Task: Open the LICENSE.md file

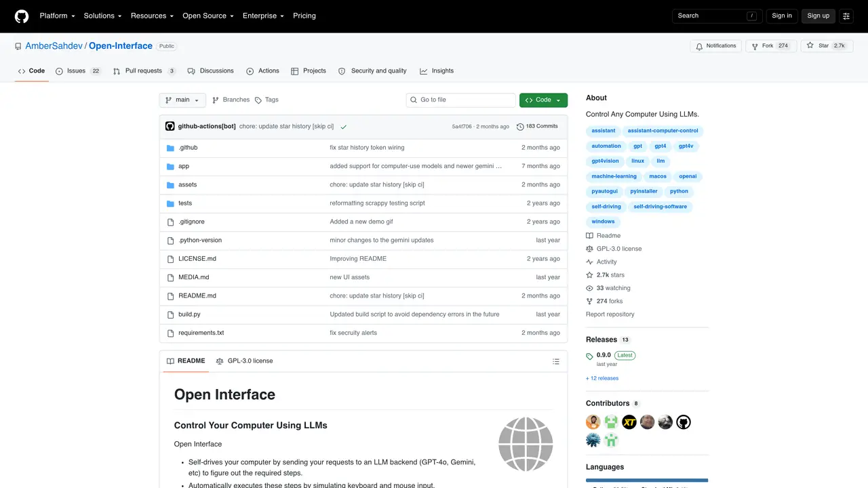Action: (x=197, y=259)
